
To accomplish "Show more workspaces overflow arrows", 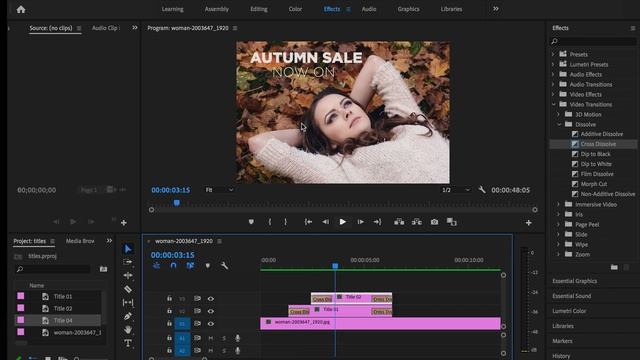I will [496, 9].
